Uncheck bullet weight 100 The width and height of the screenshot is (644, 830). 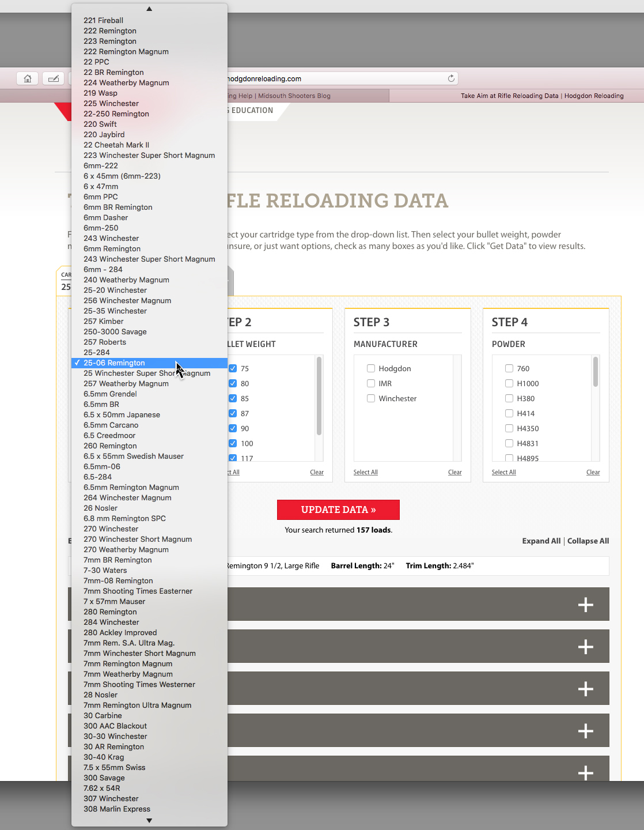click(233, 443)
